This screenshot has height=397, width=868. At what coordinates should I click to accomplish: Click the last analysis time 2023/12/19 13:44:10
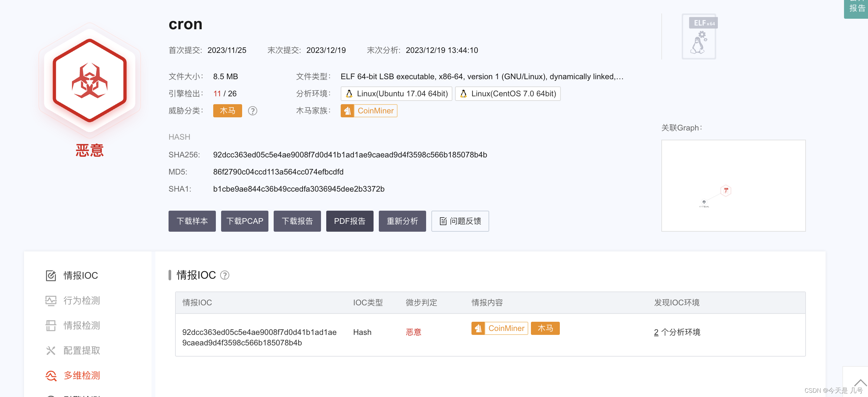[442, 50]
